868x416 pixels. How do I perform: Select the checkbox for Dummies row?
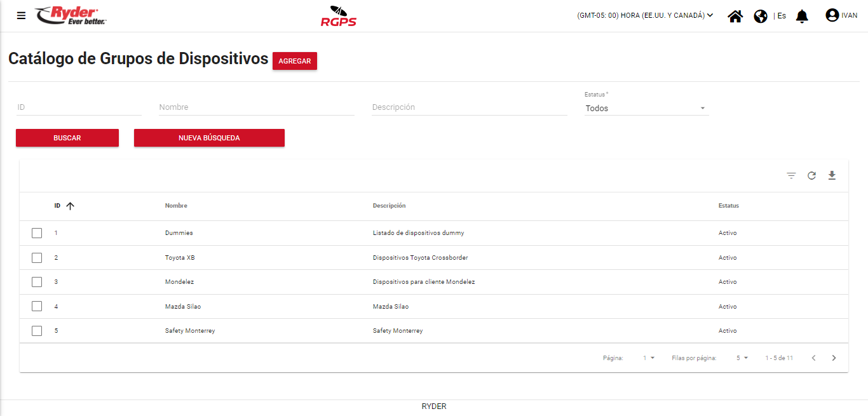pos(37,233)
